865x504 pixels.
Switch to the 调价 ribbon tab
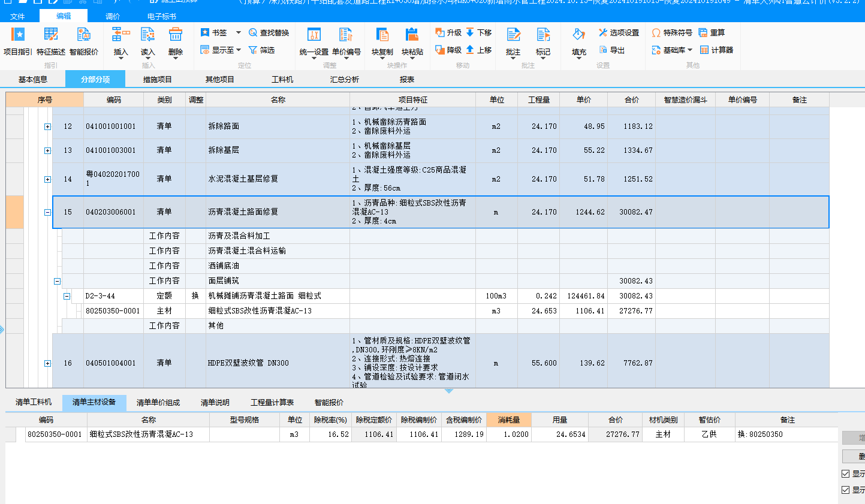pyautogui.click(x=112, y=16)
